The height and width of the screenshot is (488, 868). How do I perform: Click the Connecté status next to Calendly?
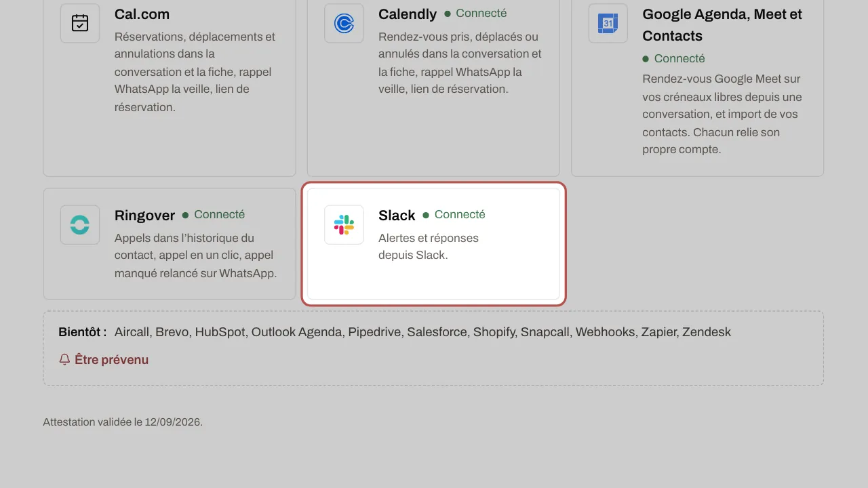pos(475,14)
